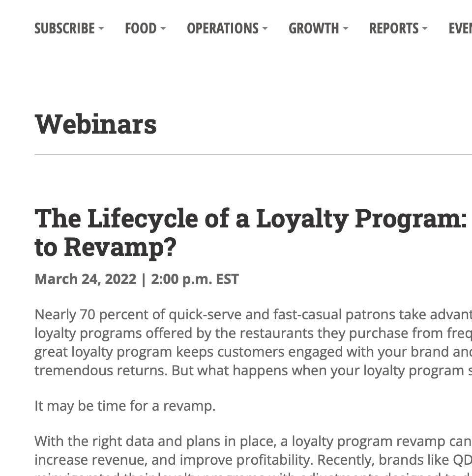Click the March 24, 2022 date text
Screen dimensions: 472x476
[86, 279]
